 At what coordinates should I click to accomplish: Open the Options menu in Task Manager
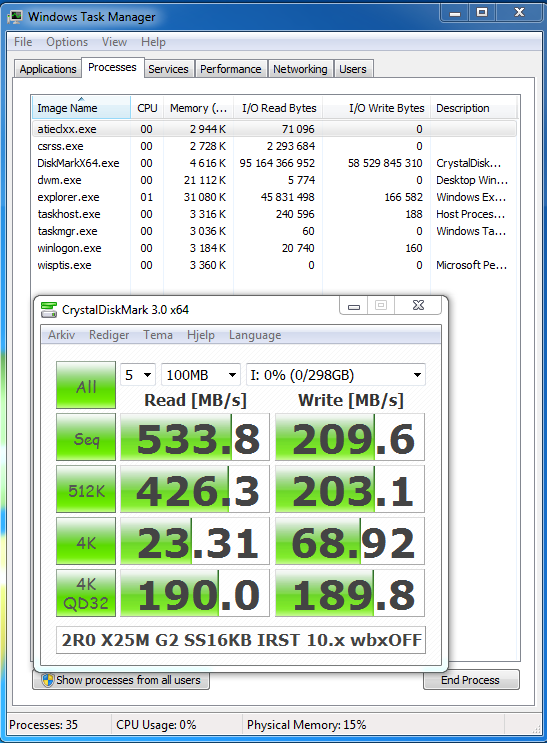click(67, 42)
